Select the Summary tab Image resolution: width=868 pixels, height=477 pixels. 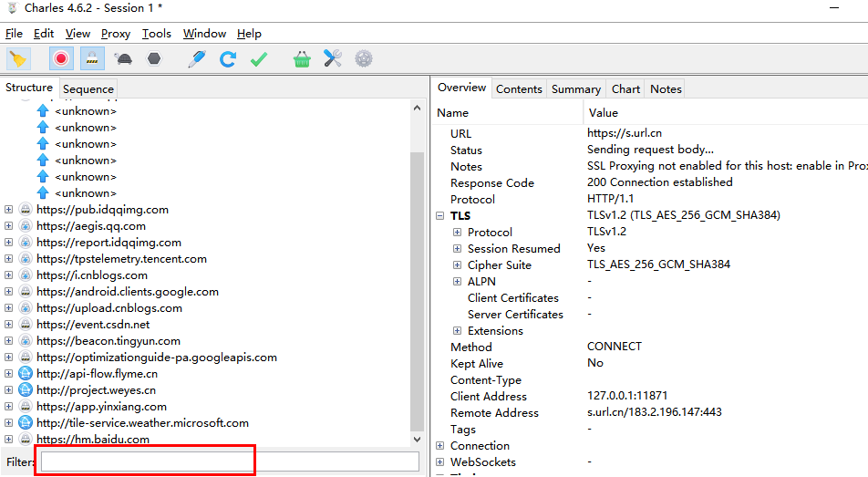click(575, 88)
